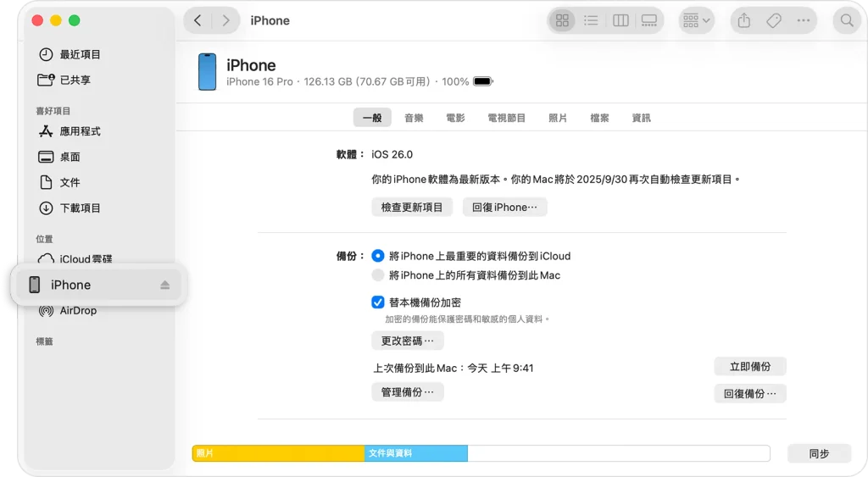Image resolution: width=868 pixels, height=477 pixels.
Task: Switch to gallery view
Action: pos(649,20)
